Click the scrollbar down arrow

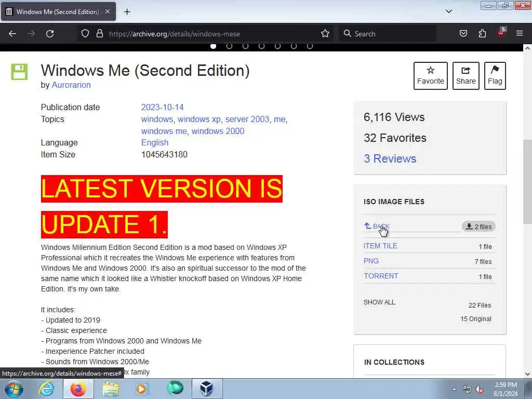[527, 374]
